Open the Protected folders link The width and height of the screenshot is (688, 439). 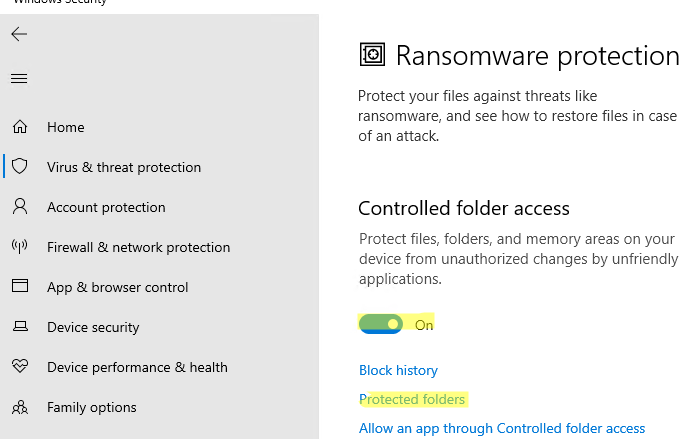(412, 399)
